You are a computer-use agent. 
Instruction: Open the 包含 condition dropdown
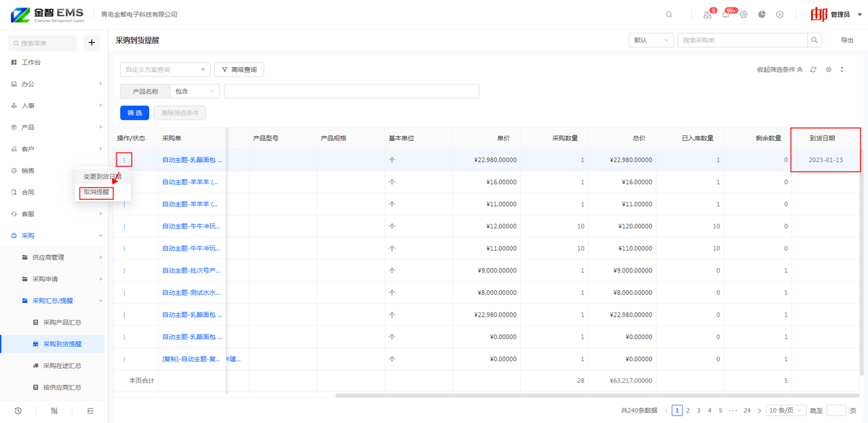click(195, 91)
